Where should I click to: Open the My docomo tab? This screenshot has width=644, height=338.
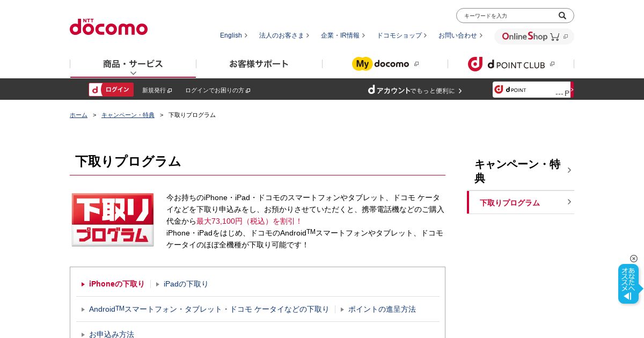coord(385,64)
